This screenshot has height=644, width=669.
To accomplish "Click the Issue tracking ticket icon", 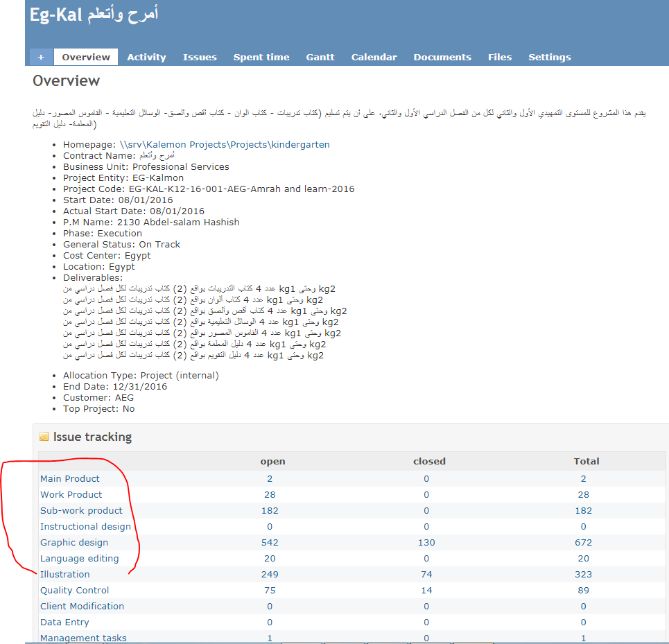I will (44, 437).
